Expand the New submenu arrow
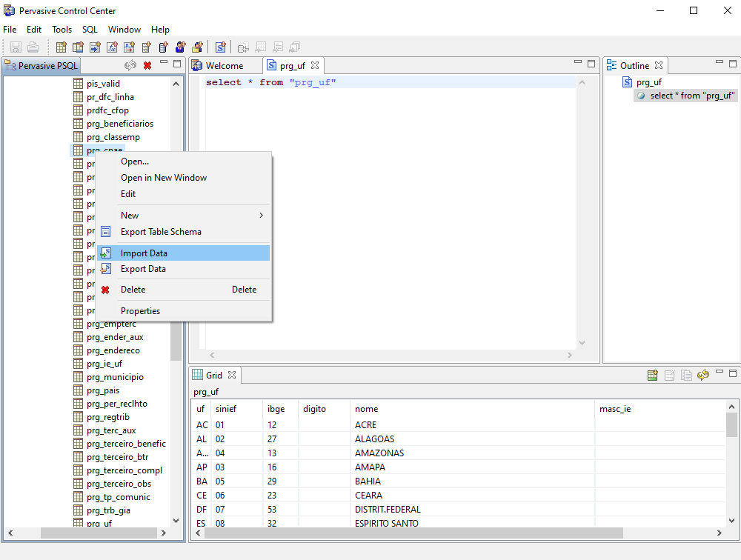 pyautogui.click(x=261, y=216)
